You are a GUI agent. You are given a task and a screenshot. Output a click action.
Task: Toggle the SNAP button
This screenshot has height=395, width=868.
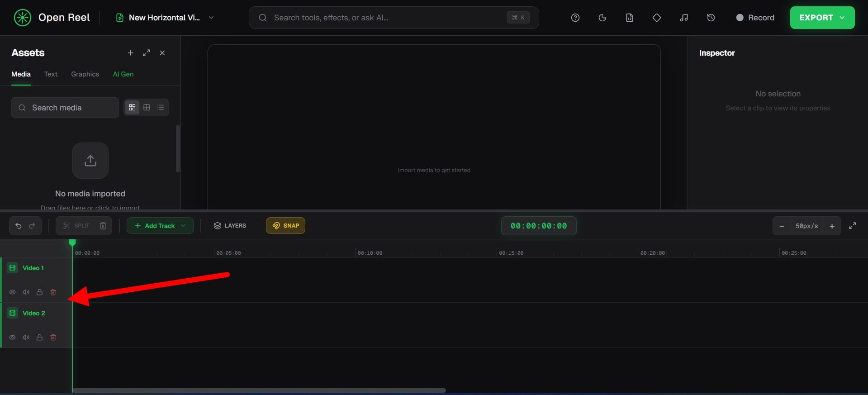(285, 226)
